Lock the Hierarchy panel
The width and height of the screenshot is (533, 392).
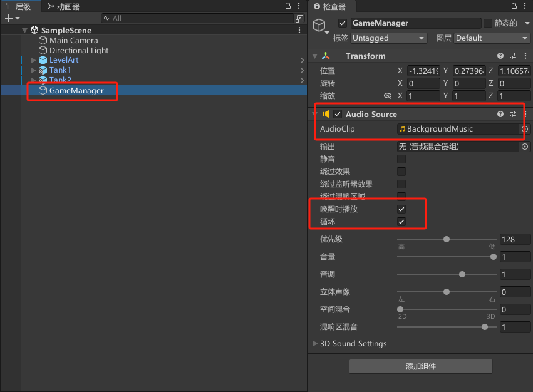tap(288, 6)
